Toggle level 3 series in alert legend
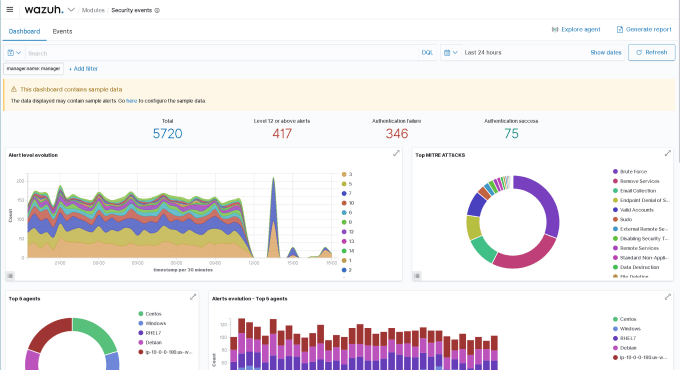This screenshot has width=680, height=370. [347, 174]
